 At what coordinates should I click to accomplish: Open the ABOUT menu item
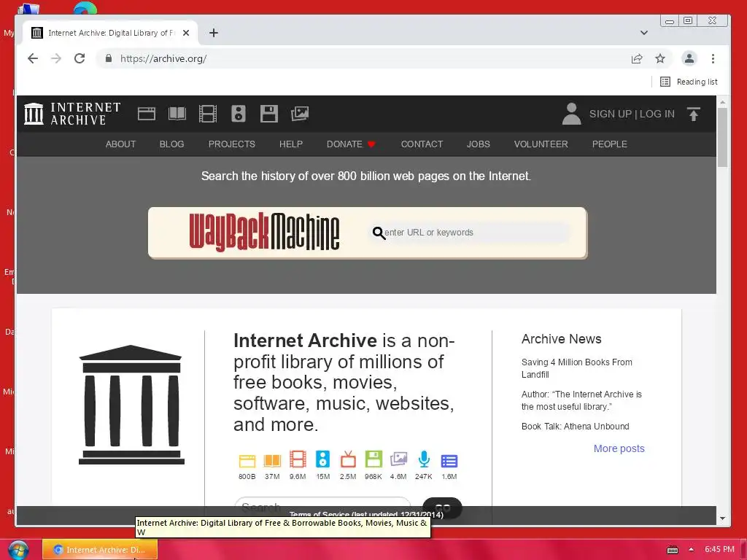click(120, 144)
